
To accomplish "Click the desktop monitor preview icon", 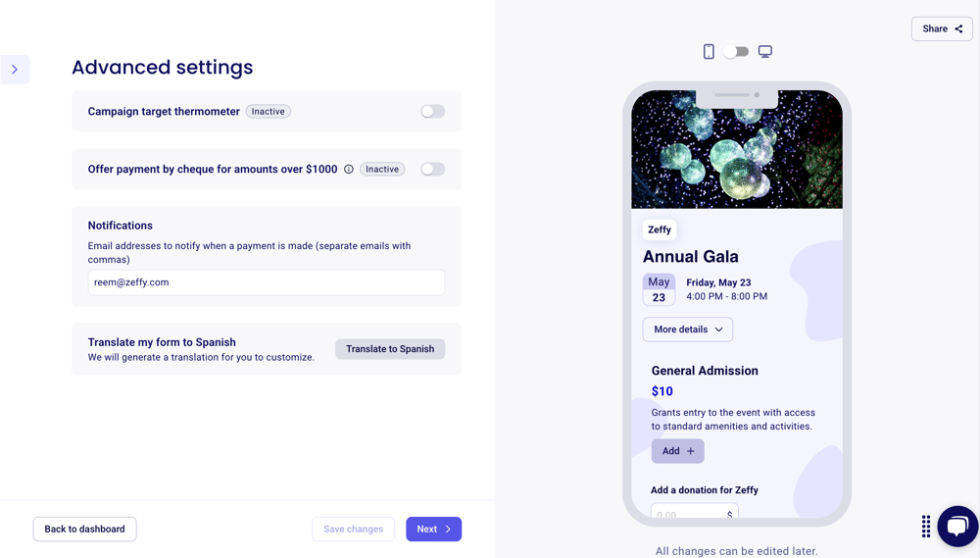I will [765, 52].
